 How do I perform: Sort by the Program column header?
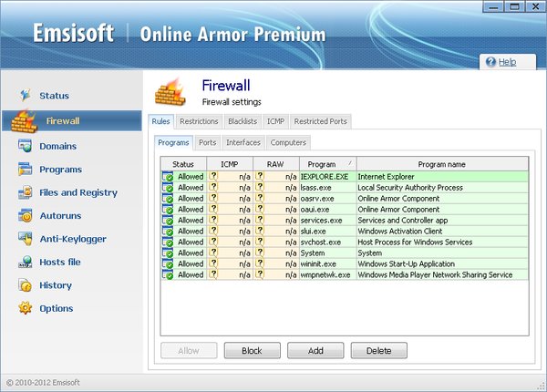pyautogui.click(x=328, y=164)
